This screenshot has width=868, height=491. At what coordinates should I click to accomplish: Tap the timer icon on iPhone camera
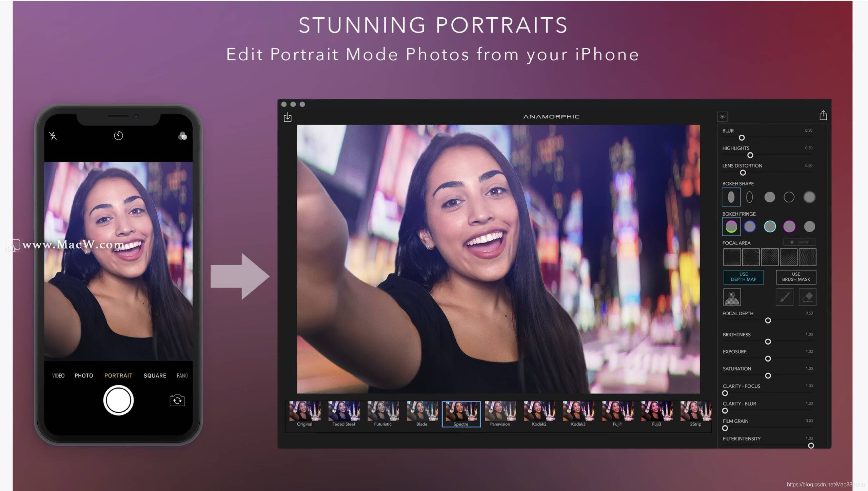click(118, 136)
